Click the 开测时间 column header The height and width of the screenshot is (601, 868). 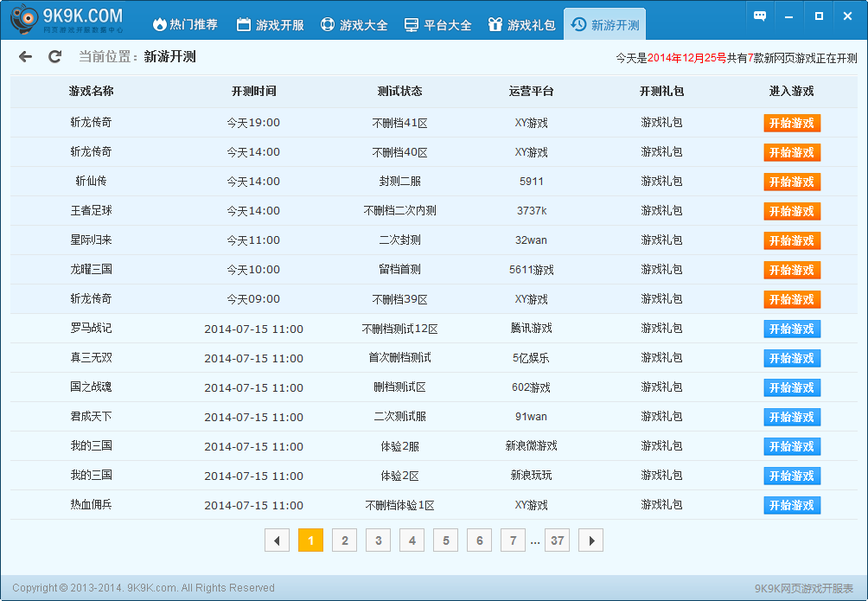pyautogui.click(x=253, y=92)
